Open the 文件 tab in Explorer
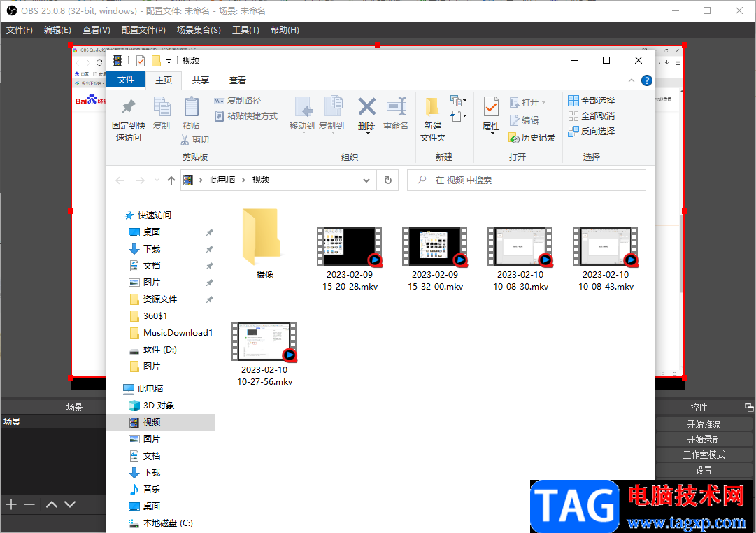Viewport: 756px width, 533px height. pos(125,80)
